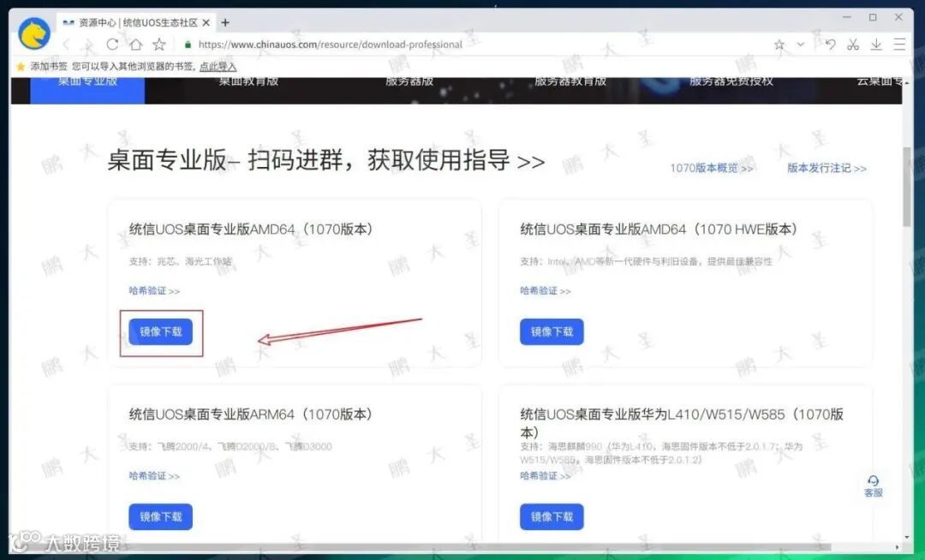
Task: Switch to 桌面教育版 tab
Action: [x=248, y=82]
